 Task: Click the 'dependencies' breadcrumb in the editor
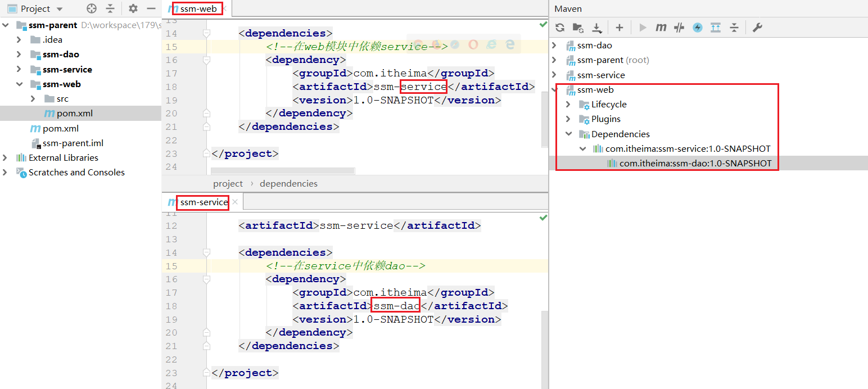pyautogui.click(x=288, y=184)
